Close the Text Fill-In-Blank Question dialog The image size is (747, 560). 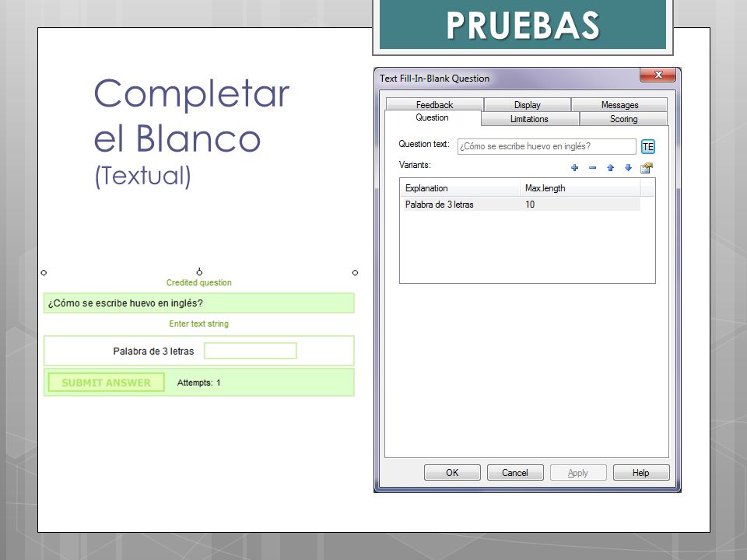(658, 75)
